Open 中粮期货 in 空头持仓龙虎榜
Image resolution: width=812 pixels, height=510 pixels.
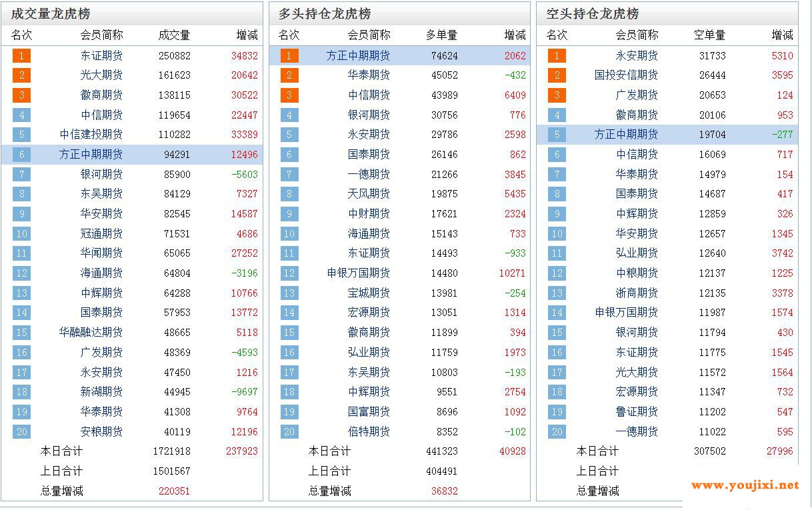[x=637, y=273]
